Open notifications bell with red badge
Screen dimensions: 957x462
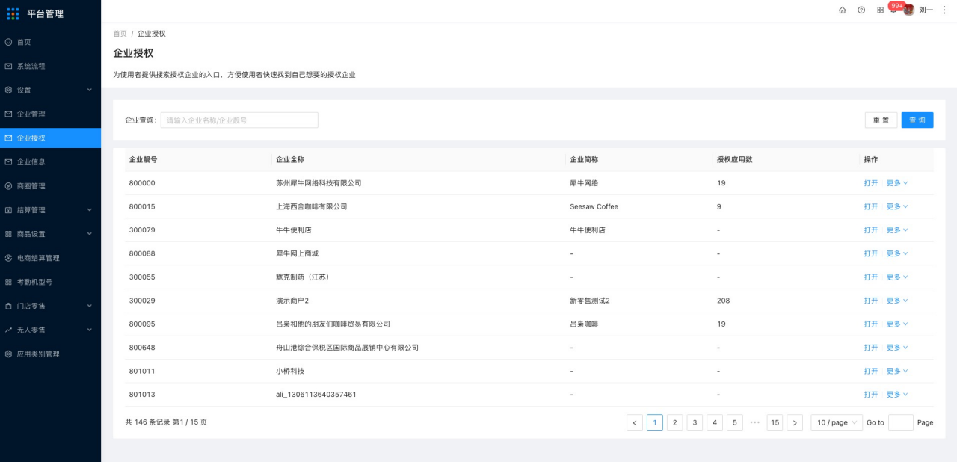pyautogui.click(x=895, y=8)
